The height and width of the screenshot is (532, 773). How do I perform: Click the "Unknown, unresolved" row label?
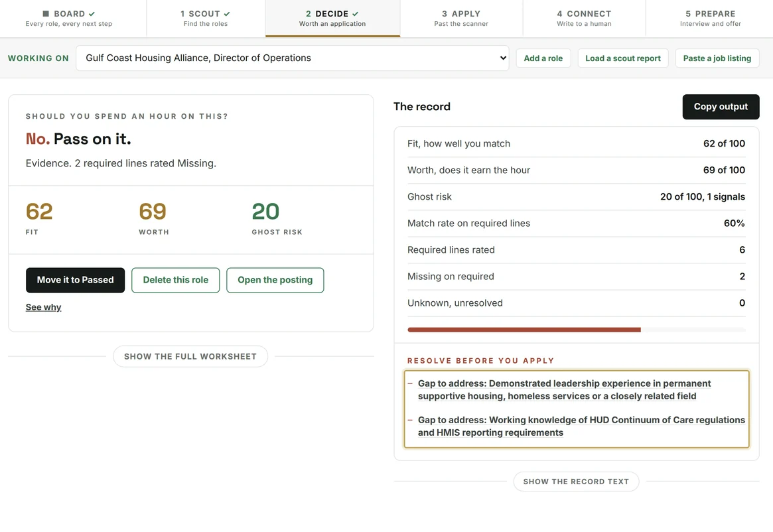pyautogui.click(x=455, y=303)
